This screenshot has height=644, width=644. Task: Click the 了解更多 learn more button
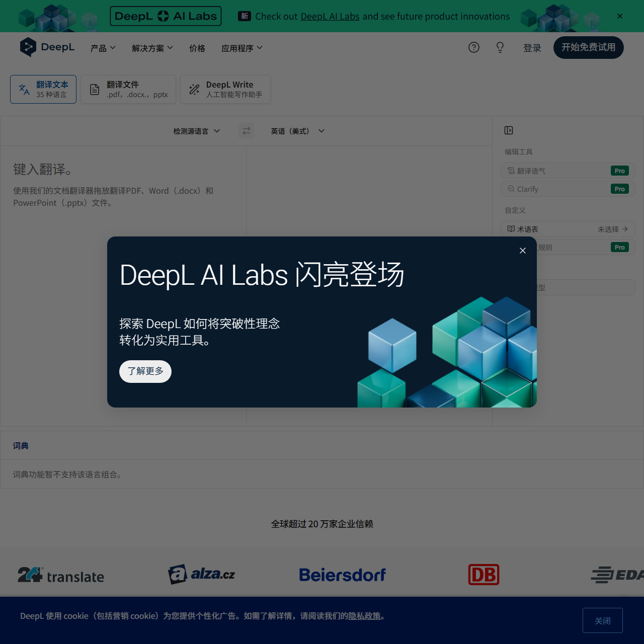(x=145, y=371)
